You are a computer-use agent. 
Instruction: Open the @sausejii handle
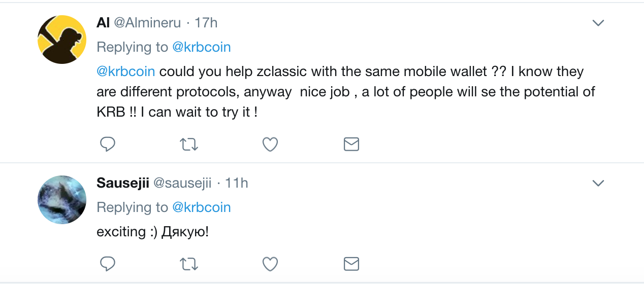coord(182,183)
